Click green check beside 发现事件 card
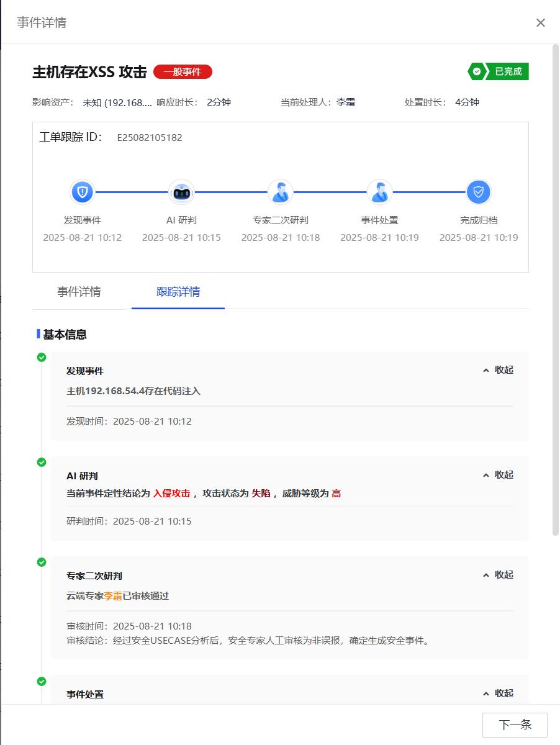Viewport: 560px width, 745px height. tap(42, 358)
